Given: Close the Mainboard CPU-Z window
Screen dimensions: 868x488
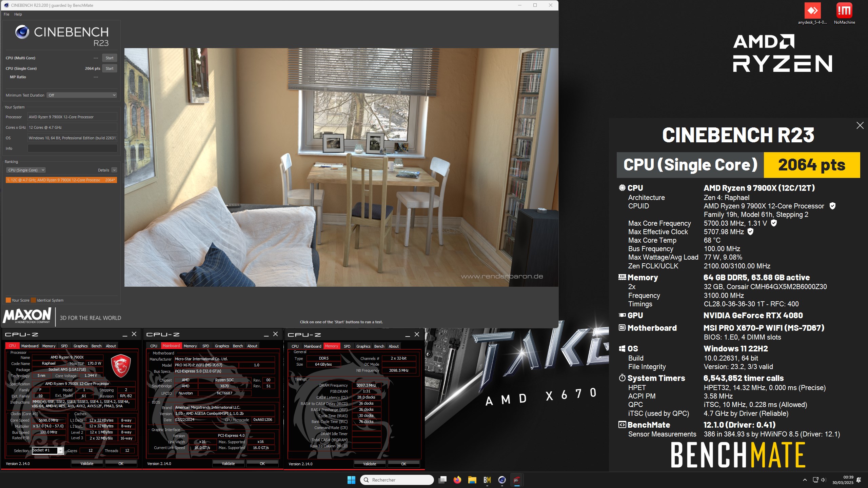Looking at the screenshot, I should click(276, 334).
